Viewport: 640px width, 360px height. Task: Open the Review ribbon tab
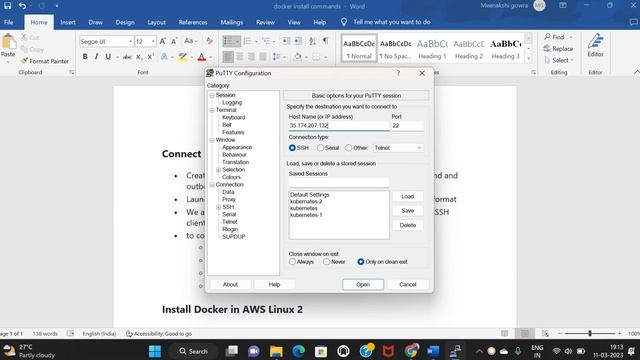(265, 22)
